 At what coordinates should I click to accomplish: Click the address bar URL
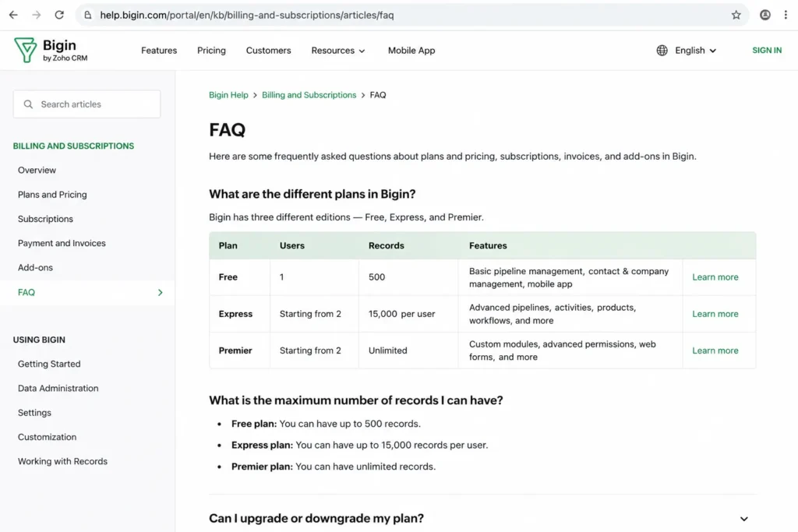click(247, 15)
